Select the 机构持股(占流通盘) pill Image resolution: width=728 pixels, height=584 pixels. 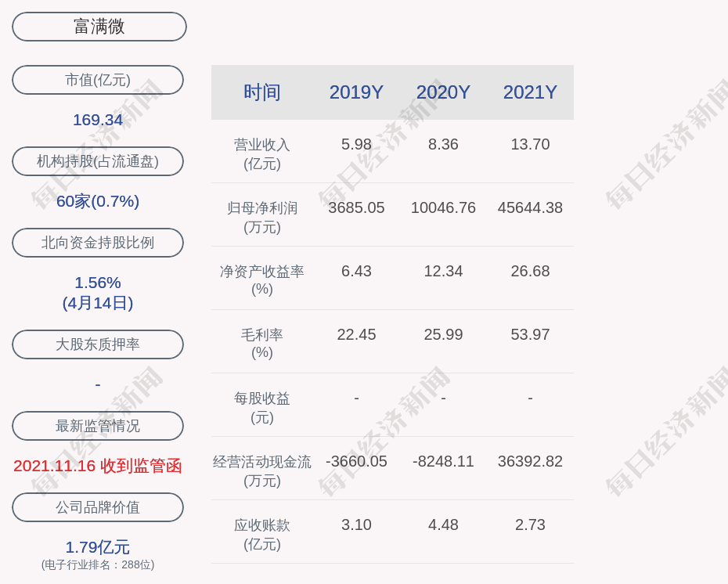tap(98, 161)
